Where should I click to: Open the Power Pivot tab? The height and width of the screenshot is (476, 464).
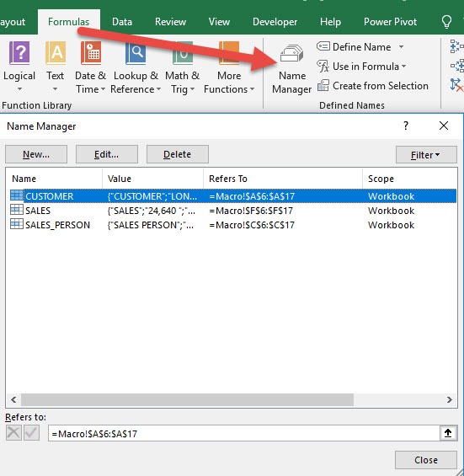click(x=390, y=22)
